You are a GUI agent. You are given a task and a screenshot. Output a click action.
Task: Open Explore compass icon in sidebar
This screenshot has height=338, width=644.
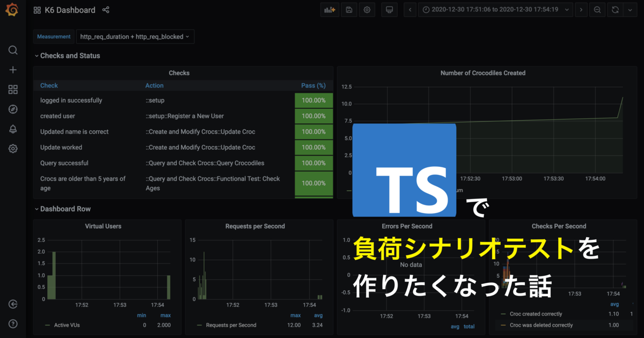tap(13, 109)
